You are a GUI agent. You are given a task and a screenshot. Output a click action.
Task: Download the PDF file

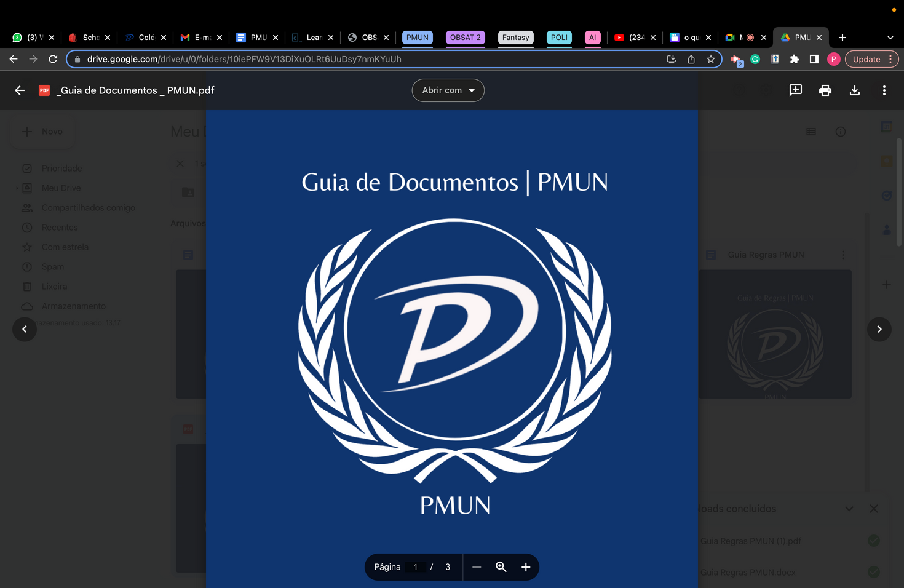pos(855,90)
